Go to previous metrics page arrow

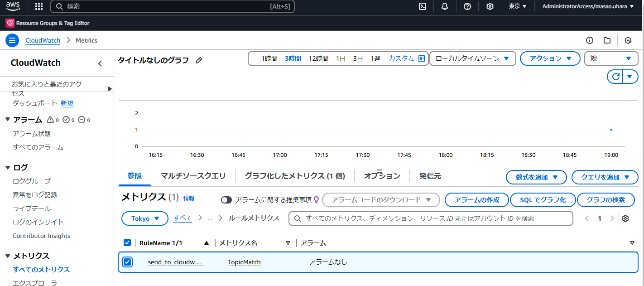click(x=587, y=218)
